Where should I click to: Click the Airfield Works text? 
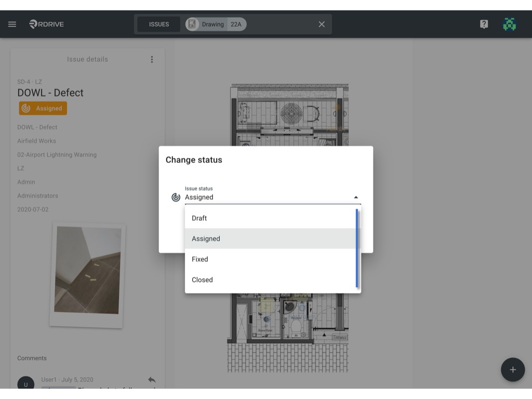point(37,141)
